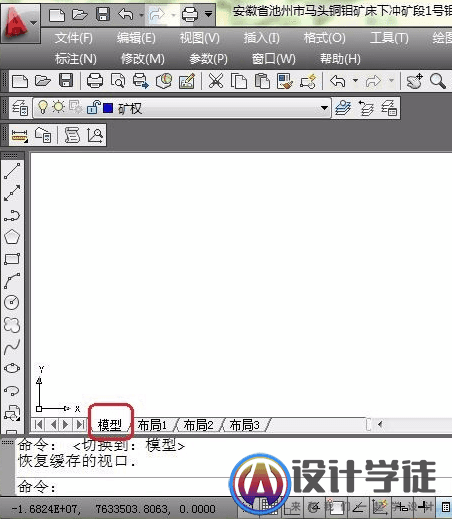This screenshot has height=519, width=452.
Task: Select the Polyline tool
Action: pyautogui.click(x=12, y=215)
